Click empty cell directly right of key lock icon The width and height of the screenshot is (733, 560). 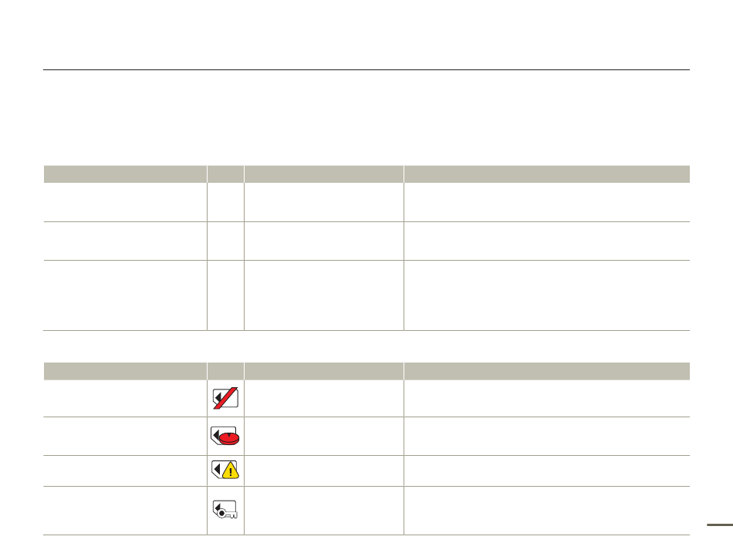[x=324, y=511]
